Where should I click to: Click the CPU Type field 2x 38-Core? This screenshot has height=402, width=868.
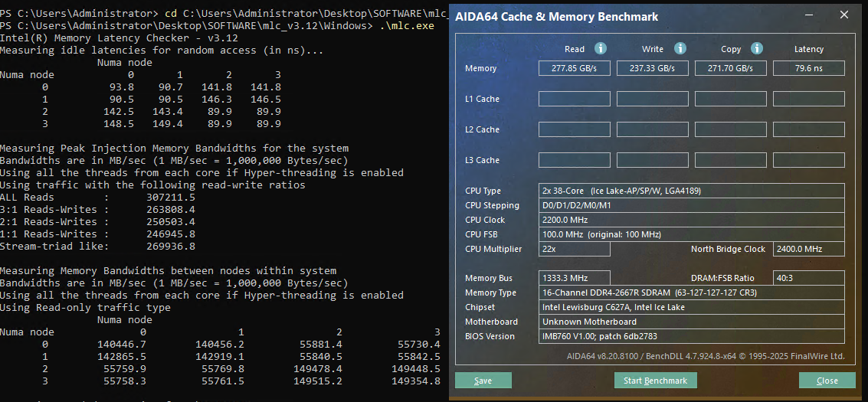click(x=692, y=191)
